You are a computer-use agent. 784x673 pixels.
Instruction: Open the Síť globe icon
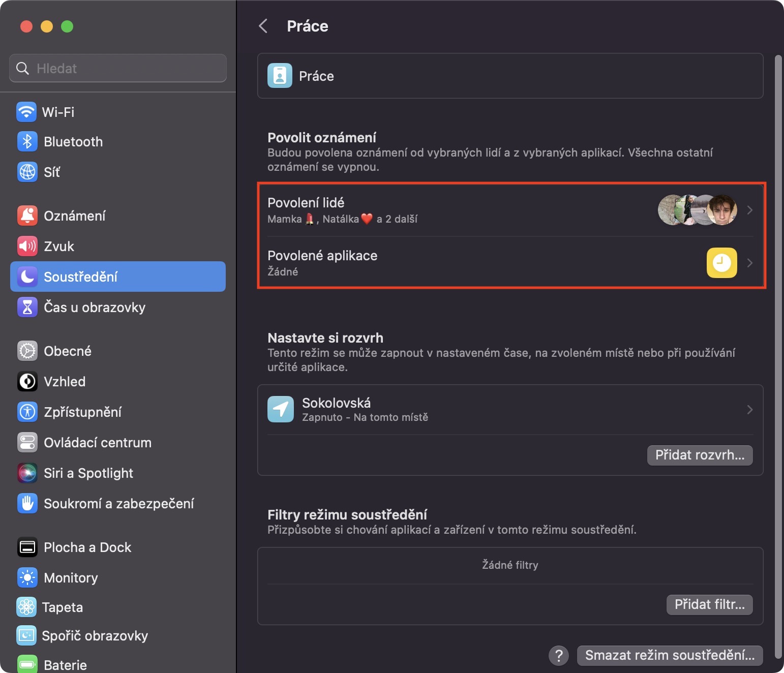(27, 172)
